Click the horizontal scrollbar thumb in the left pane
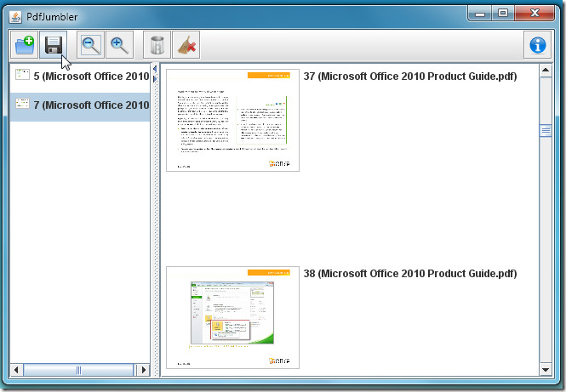The height and width of the screenshot is (392, 566). pos(78,370)
